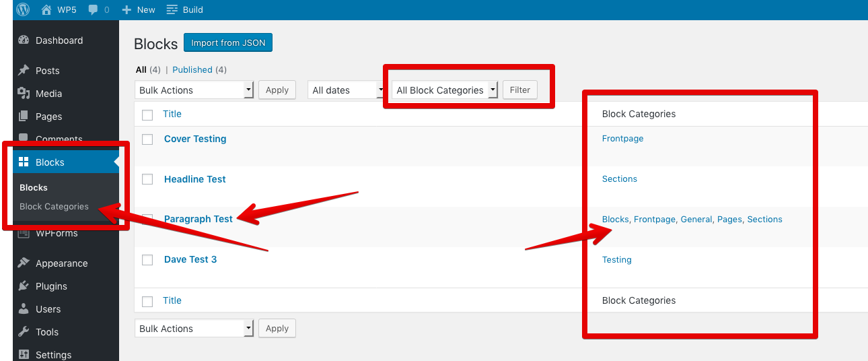868x361 pixels.
Task: Click the Plugins plug icon
Action: pos(24,286)
